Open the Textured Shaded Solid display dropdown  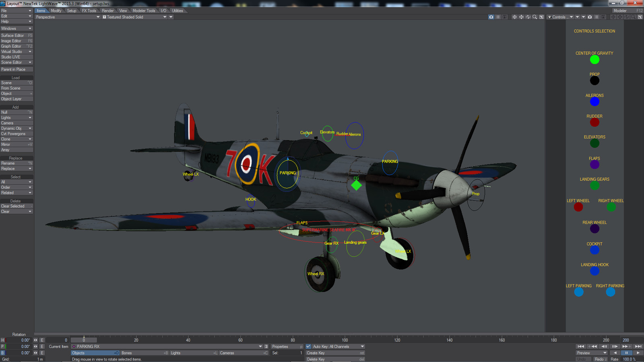click(x=134, y=17)
